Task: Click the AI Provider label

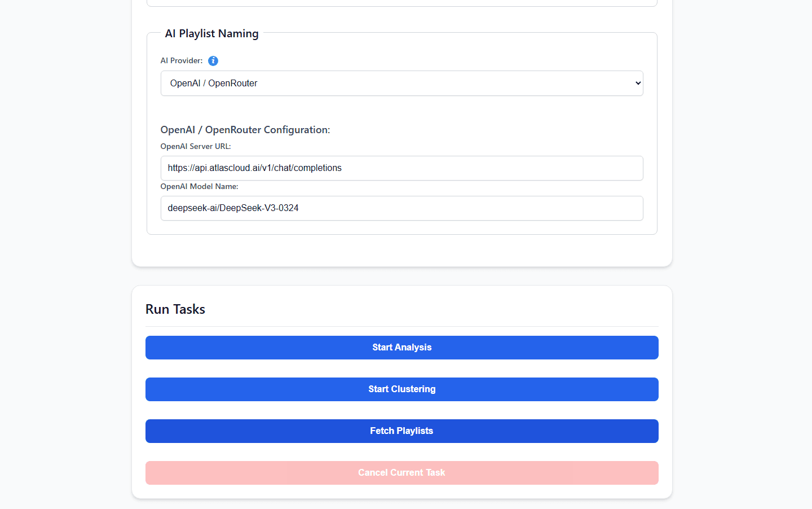Action: tap(182, 60)
